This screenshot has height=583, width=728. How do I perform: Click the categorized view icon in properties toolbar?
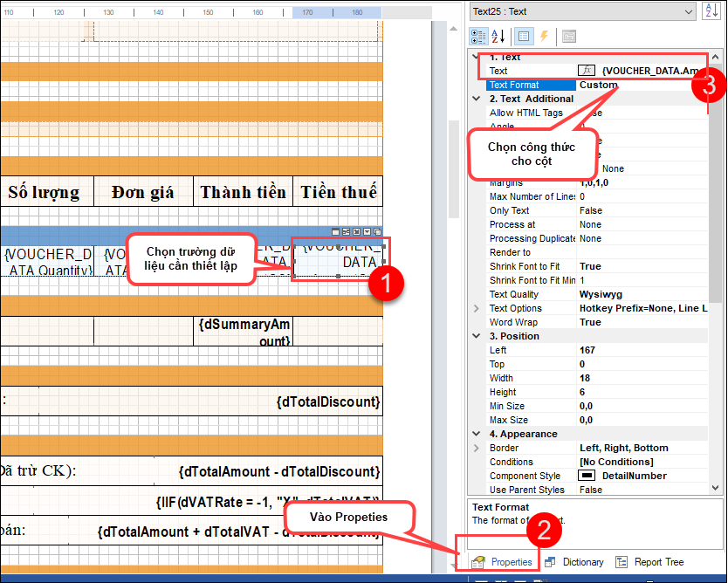coord(479,37)
